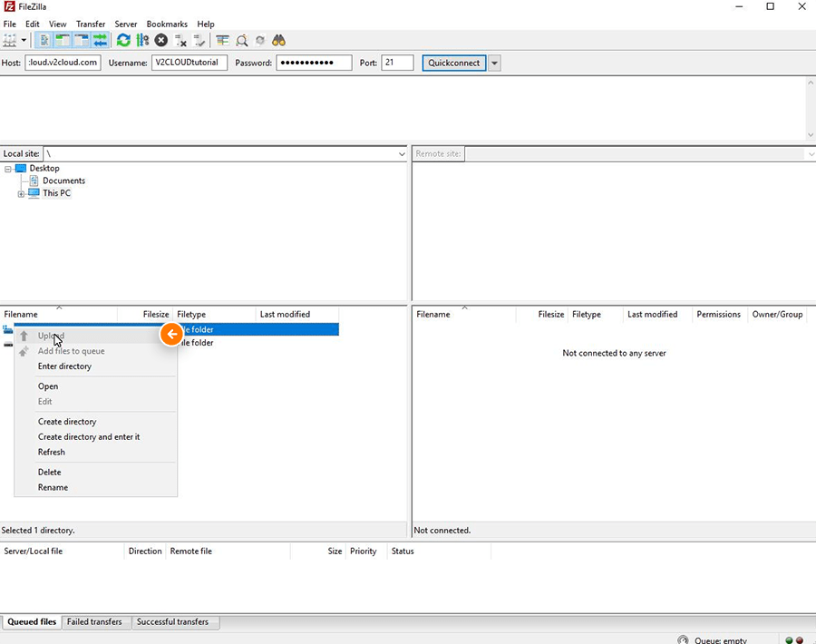Open the File menu
816x644 pixels.
point(9,24)
